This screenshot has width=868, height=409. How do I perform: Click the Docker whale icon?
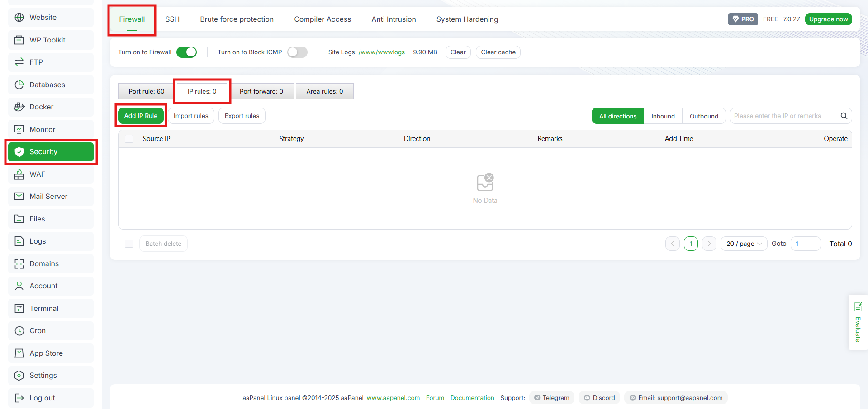[x=19, y=107]
